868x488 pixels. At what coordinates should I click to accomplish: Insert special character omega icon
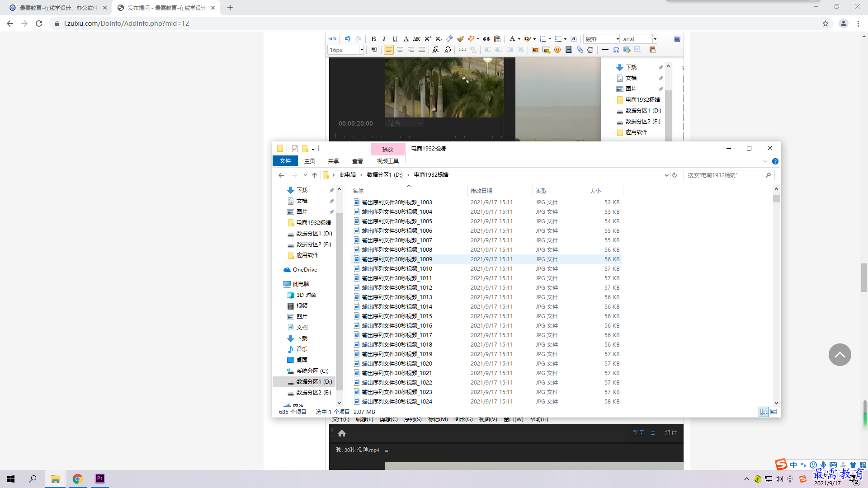[x=616, y=50]
